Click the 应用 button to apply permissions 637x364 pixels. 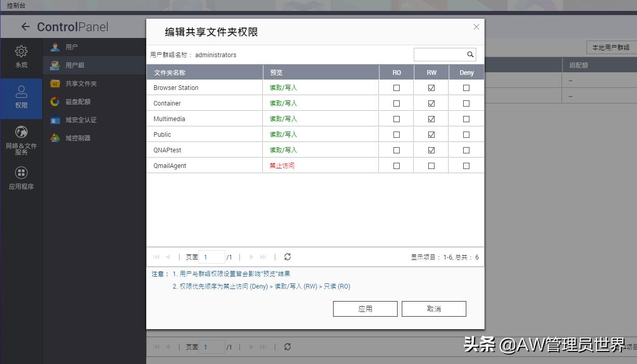(365, 308)
